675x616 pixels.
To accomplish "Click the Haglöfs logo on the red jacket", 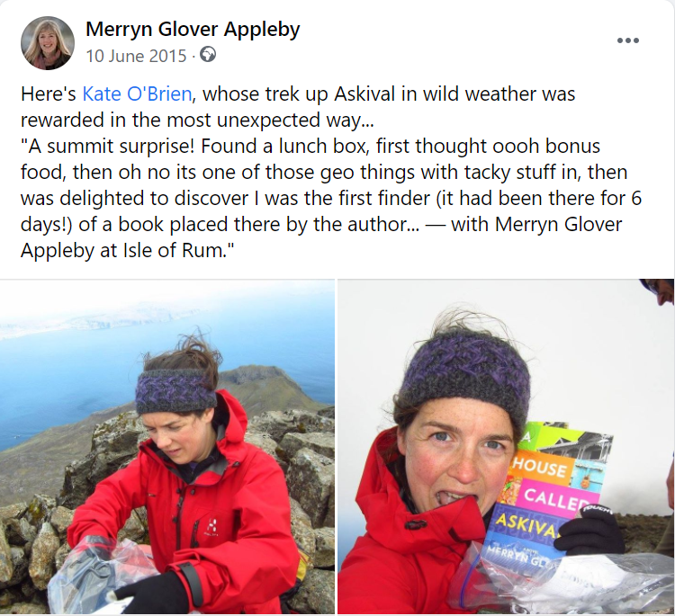I will [211, 526].
